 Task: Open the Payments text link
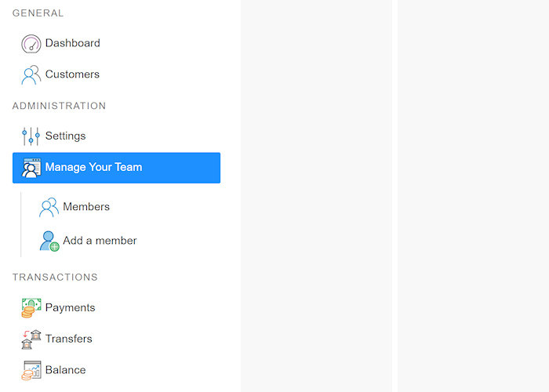70,307
